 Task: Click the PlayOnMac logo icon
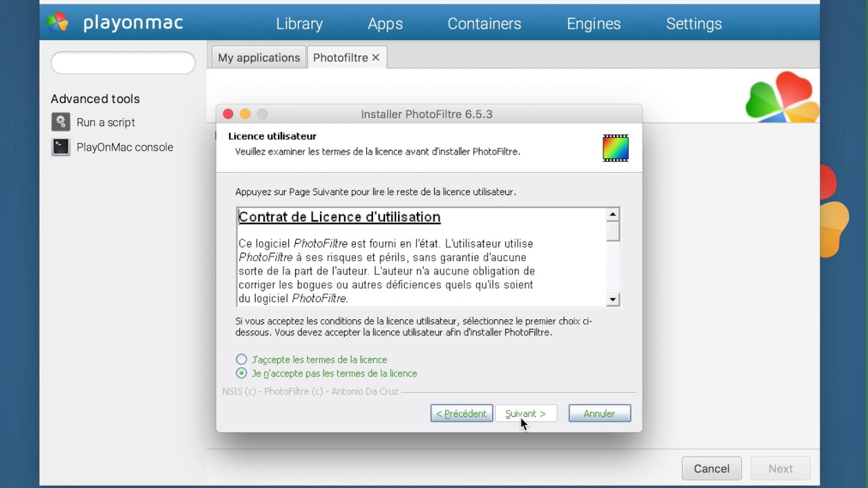point(58,22)
